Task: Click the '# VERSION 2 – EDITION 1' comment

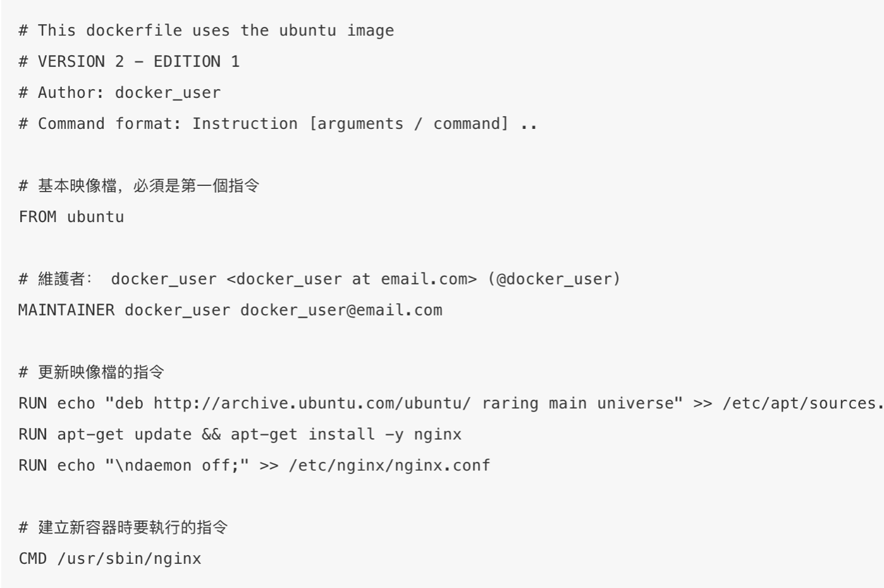Action: (x=129, y=61)
